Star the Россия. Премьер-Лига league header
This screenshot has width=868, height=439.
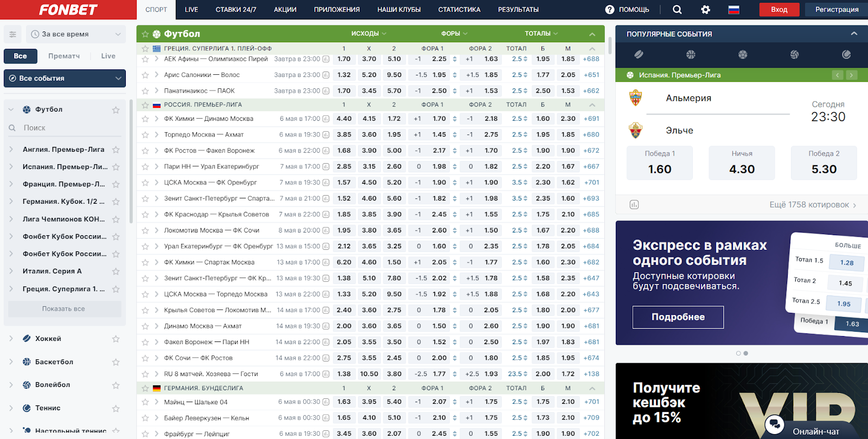tap(145, 105)
